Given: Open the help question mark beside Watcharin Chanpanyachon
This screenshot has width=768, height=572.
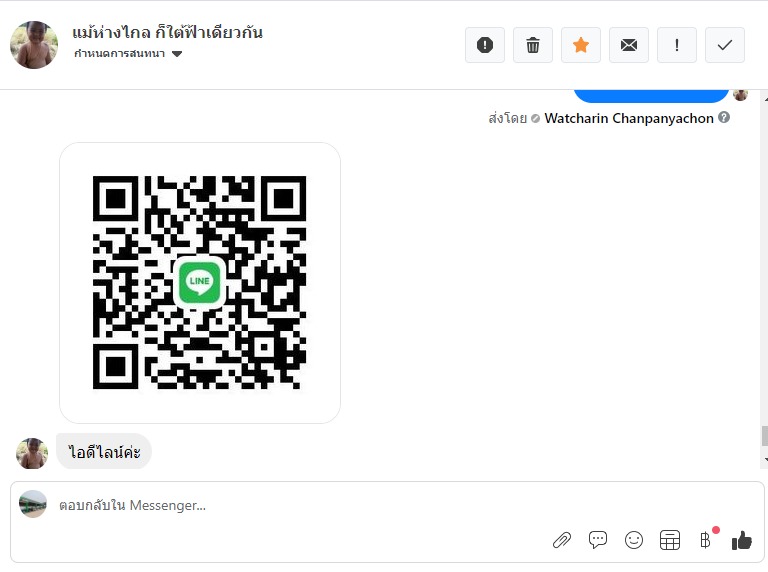Looking at the screenshot, I should (x=724, y=118).
